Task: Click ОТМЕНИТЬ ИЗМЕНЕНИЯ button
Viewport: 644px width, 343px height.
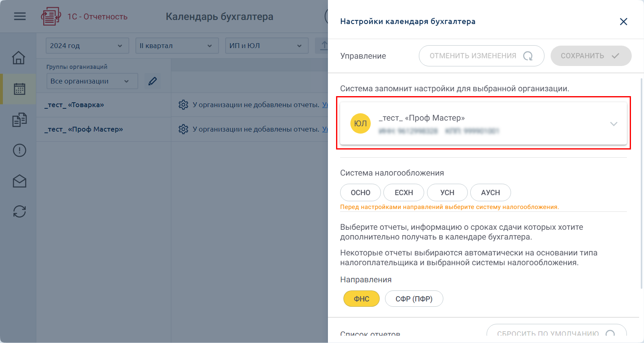Action: point(481,56)
